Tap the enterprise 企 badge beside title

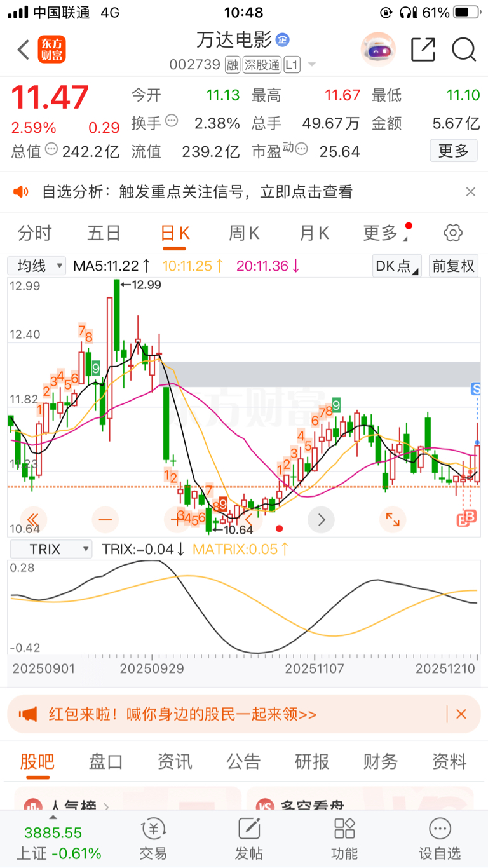283,39
